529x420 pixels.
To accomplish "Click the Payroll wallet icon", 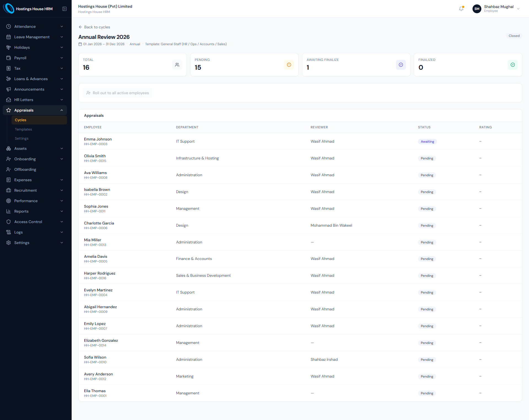I will point(9,58).
